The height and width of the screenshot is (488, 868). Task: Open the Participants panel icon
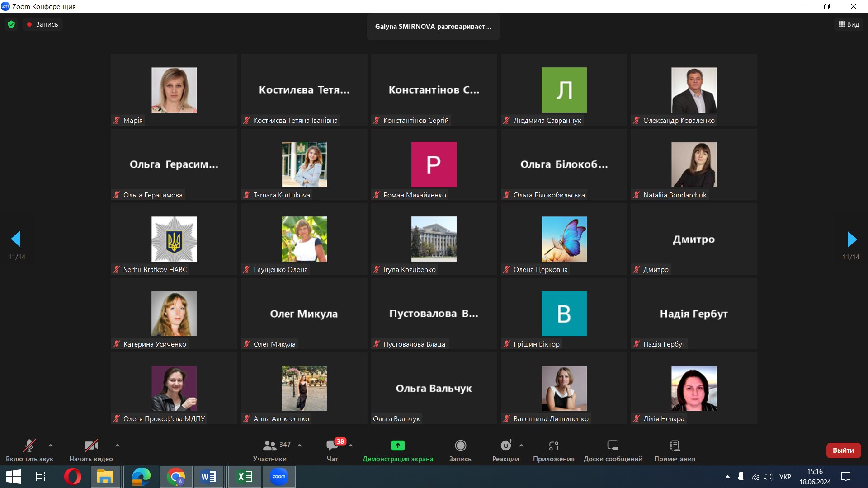269,446
